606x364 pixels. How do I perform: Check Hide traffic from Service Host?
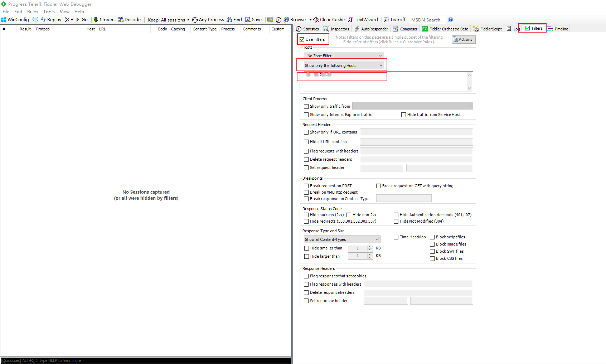403,115
